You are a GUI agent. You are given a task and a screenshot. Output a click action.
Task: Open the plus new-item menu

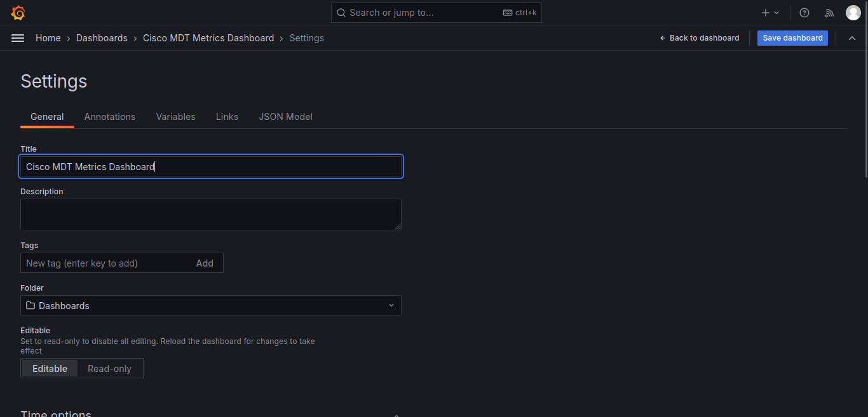(770, 13)
